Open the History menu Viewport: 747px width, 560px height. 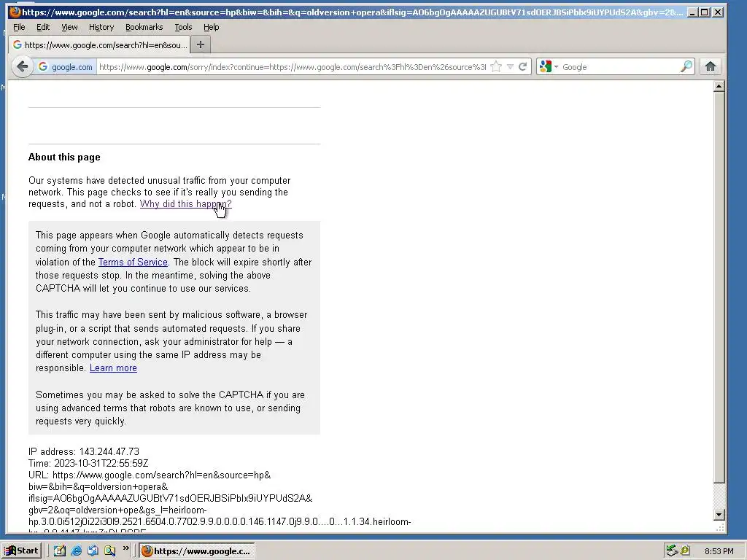tap(101, 27)
